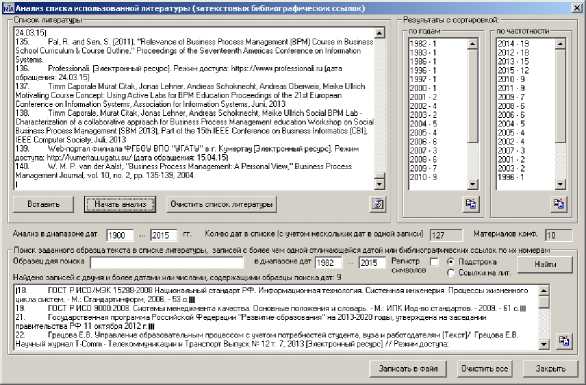Viewport: 586px width, 385px height.
Task: Close the analysis window with X
Action: 577,8
